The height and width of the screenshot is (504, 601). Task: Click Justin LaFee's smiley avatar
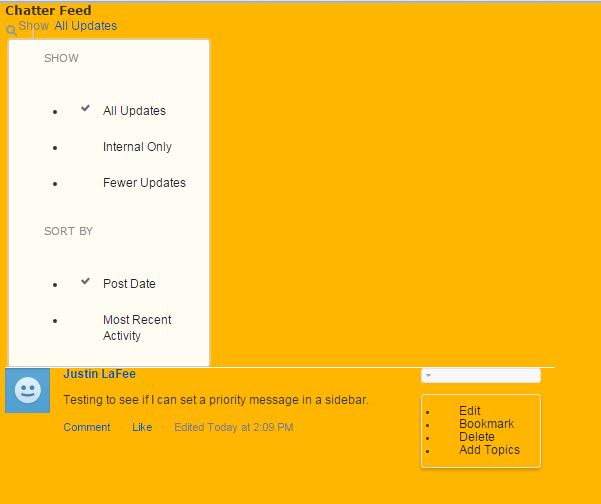27,390
